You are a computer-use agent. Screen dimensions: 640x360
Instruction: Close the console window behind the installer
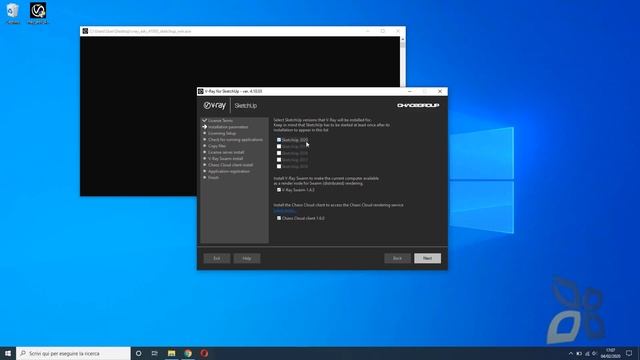398,31
